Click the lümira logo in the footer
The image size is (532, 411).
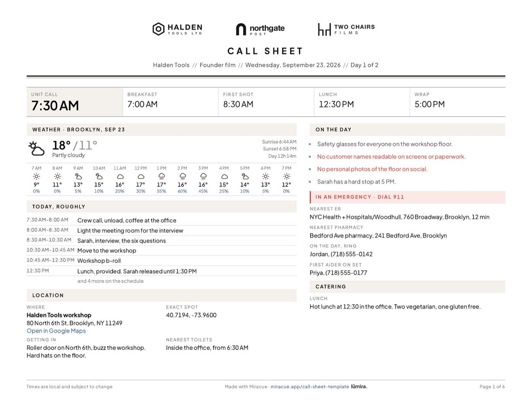point(359,387)
